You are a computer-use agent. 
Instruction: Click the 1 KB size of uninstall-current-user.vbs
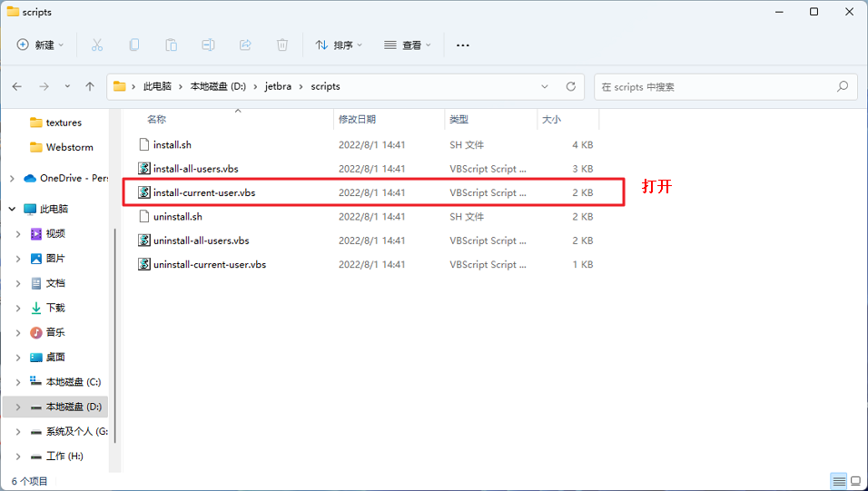click(x=582, y=265)
